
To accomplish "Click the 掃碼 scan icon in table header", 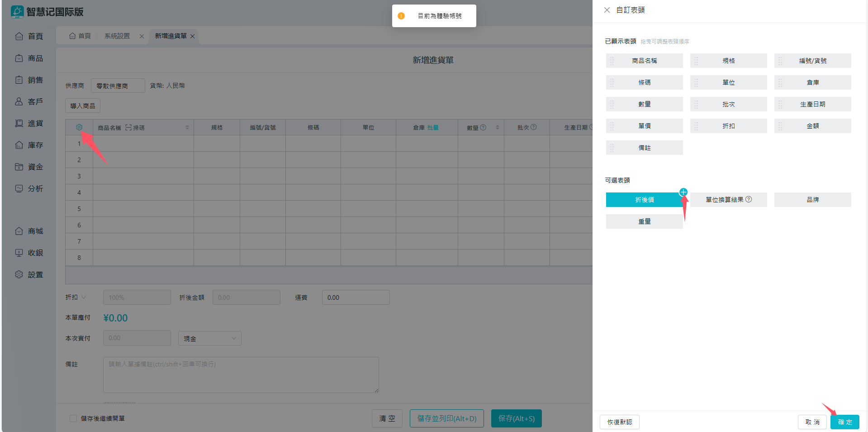I will [128, 128].
